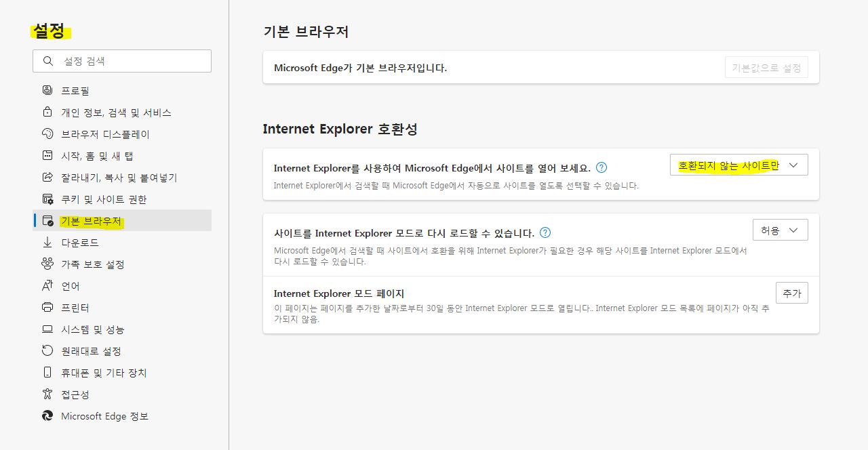Screen dimensions: 868x450
Task: Click the cookies and site permissions icon
Action: (47, 199)
